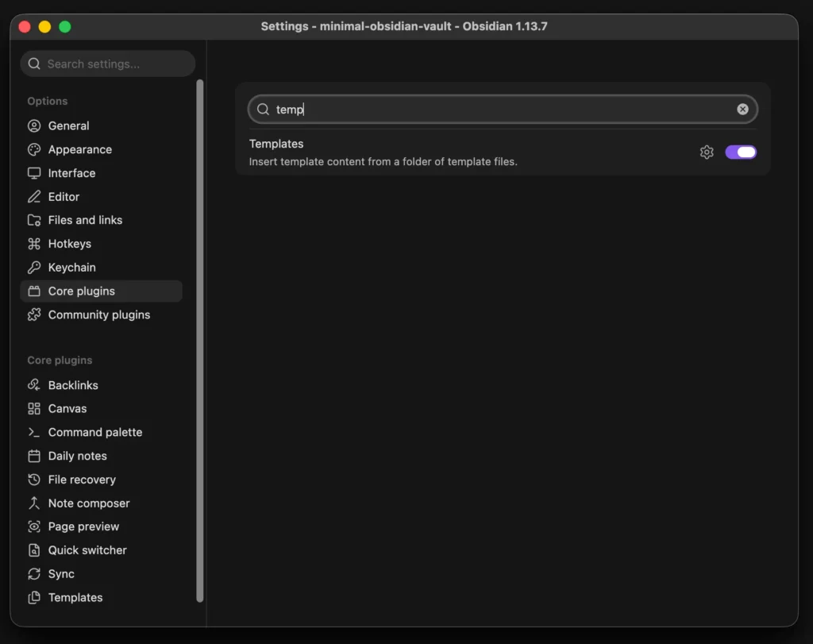
Task: Open Canvas plugin settings
Action: [101, 409]
